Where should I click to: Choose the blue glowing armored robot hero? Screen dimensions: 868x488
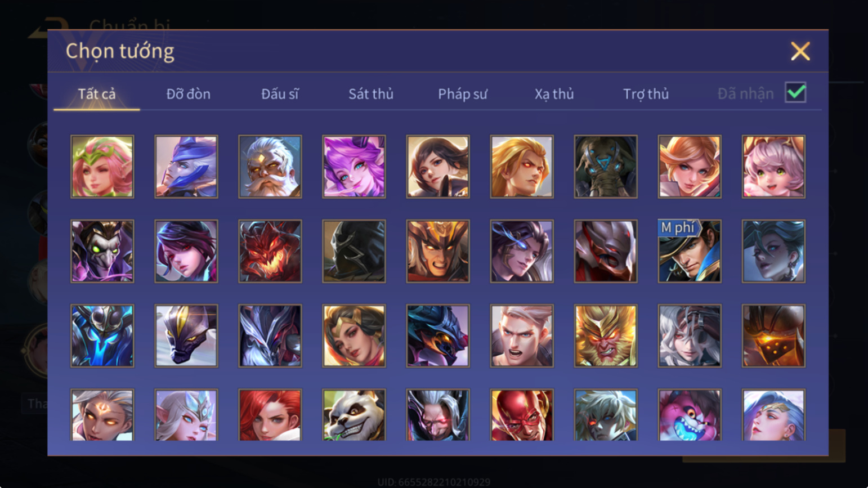coord(102,336)
